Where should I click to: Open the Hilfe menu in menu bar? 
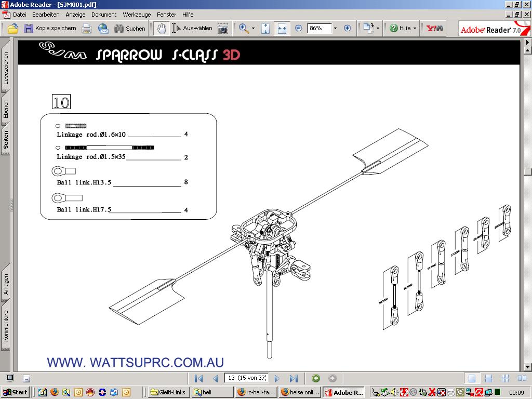click(x=188, y=15)
